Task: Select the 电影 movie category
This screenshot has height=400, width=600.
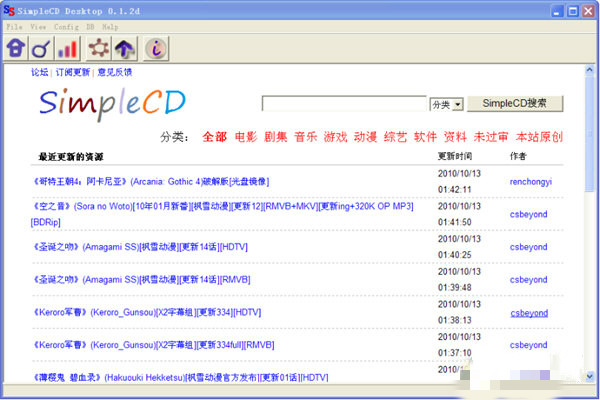Action: pyautogui.click(x=245, y=137)
